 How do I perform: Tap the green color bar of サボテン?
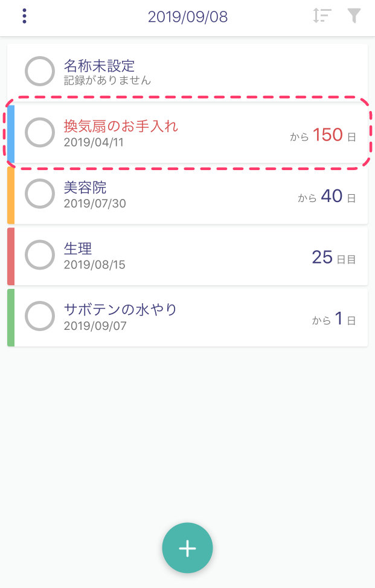pos(11,317)
